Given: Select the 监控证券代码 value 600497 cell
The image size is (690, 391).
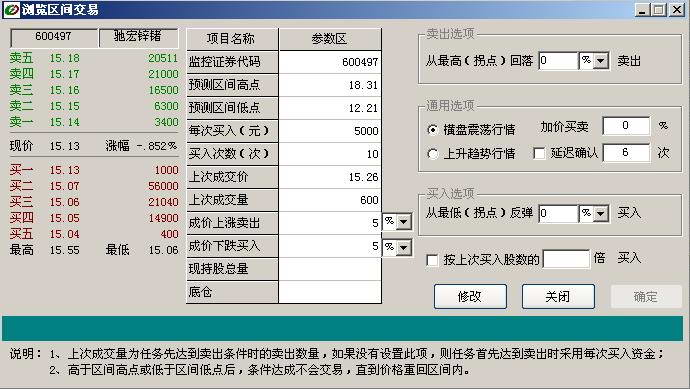Looking at the screenshot, I should coord(330,62).
